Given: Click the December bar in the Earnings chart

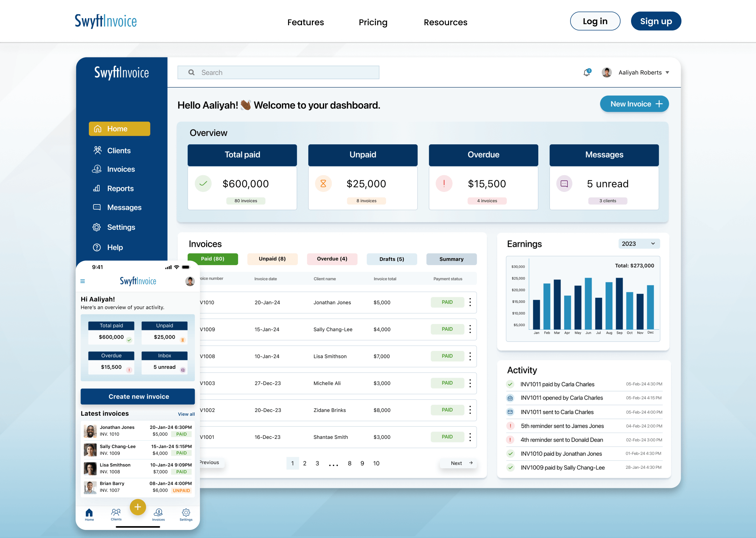Looking at the screenshot, I should point(650,307).
